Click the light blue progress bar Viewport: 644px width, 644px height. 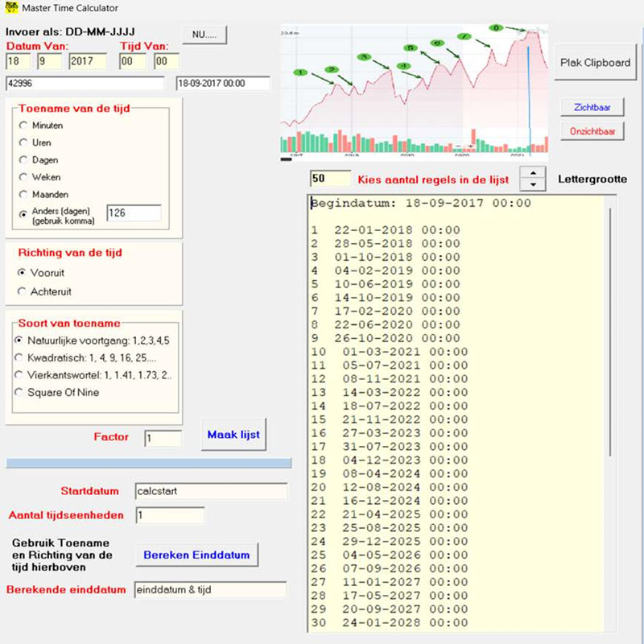tap(149, 464)
